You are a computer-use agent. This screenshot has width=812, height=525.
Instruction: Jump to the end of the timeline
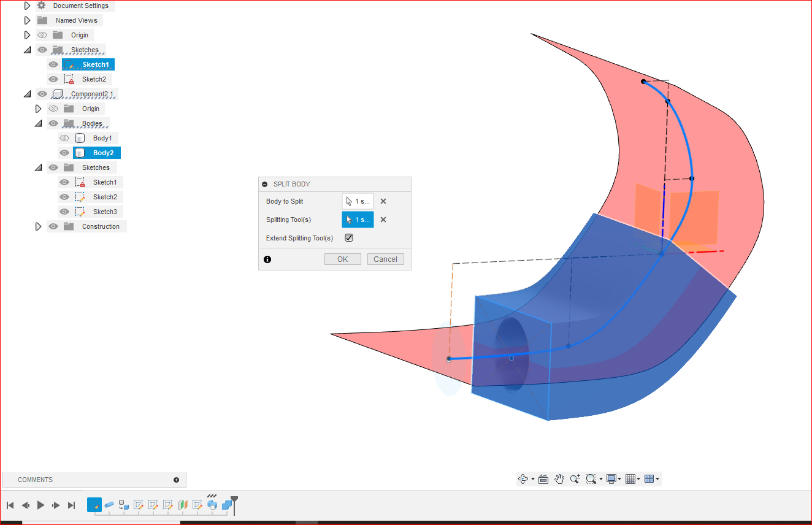point(71,505)
